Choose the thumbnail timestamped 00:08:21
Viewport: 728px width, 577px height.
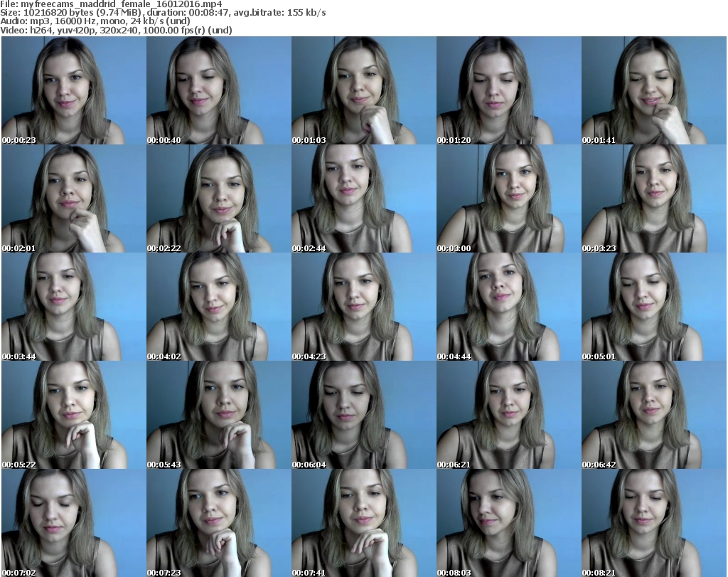pos(654,523)
